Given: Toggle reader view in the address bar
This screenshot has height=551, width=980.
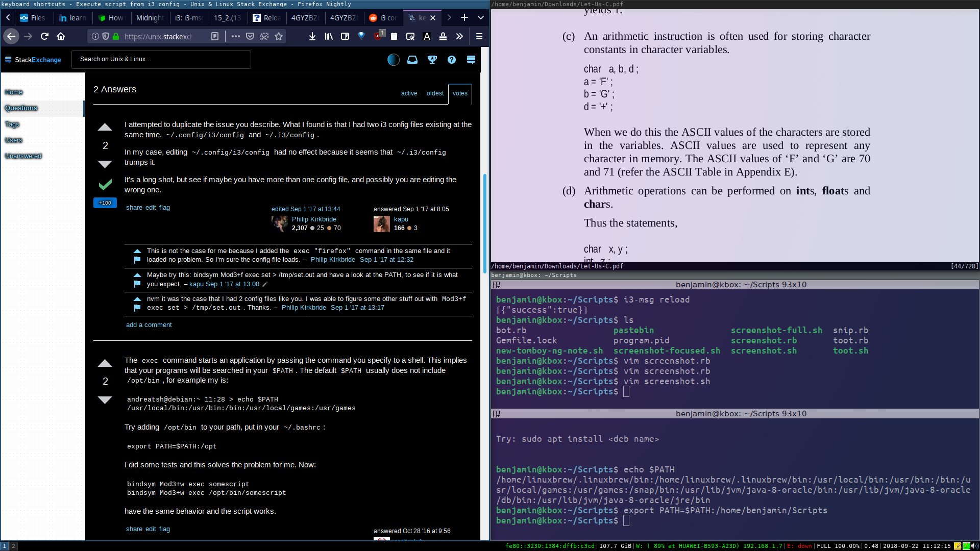Looking at the screenshot, I should [215, 36].
